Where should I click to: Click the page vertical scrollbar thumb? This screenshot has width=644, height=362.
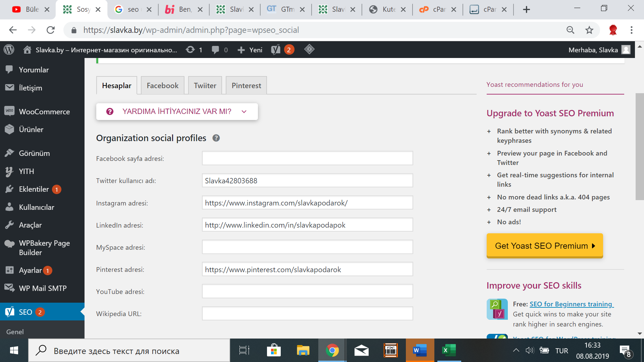click(640, 146)
